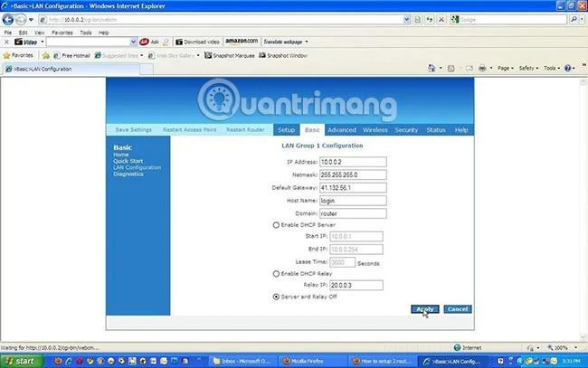Click the Snapshot Window button

(x=283, y=55)
